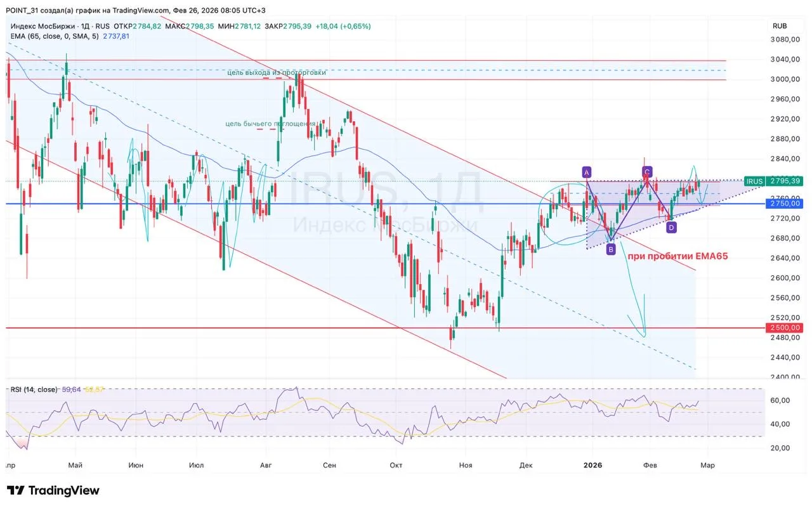Viewport: 812px width, 508px height.
Task: Click the 2026 label on time axis
Action: click(591, 465)
